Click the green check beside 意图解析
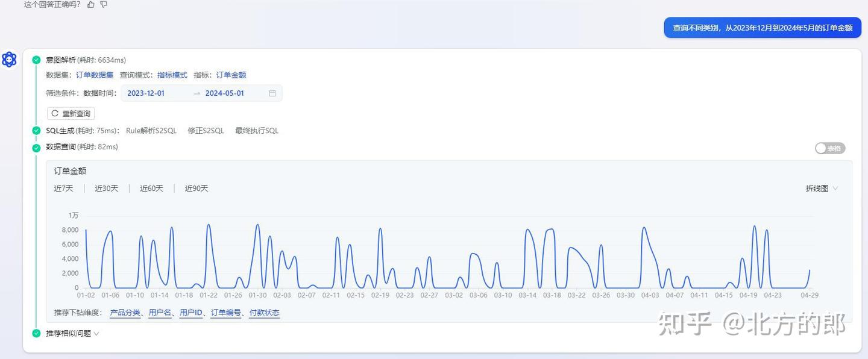Image resolution: width=868 pixels, height=359 pixels. (x=36, y=60)
